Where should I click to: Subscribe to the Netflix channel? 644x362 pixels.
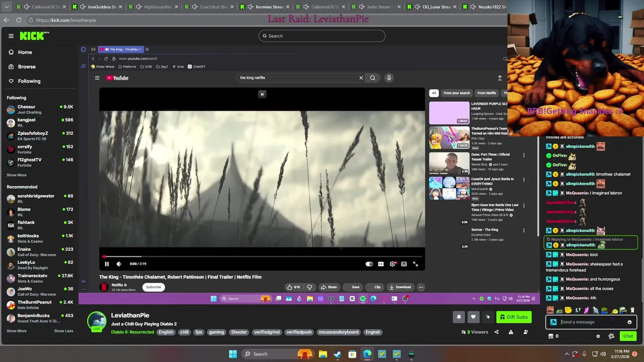153,287
